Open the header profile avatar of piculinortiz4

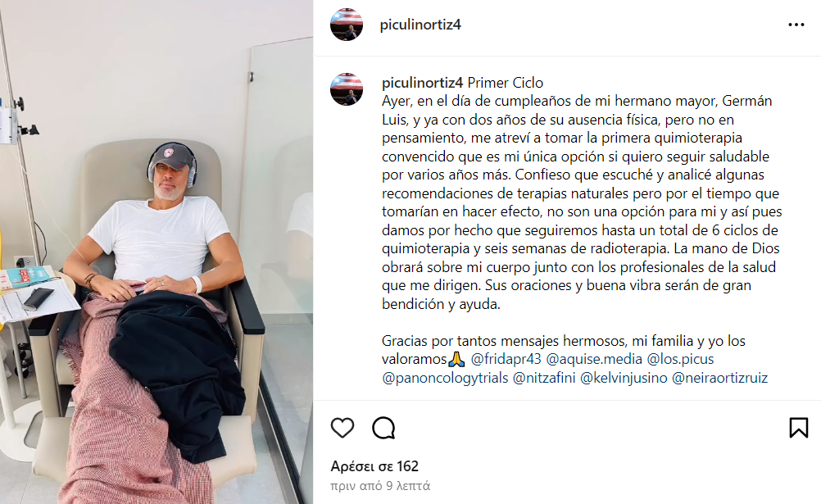coord(346,24)
